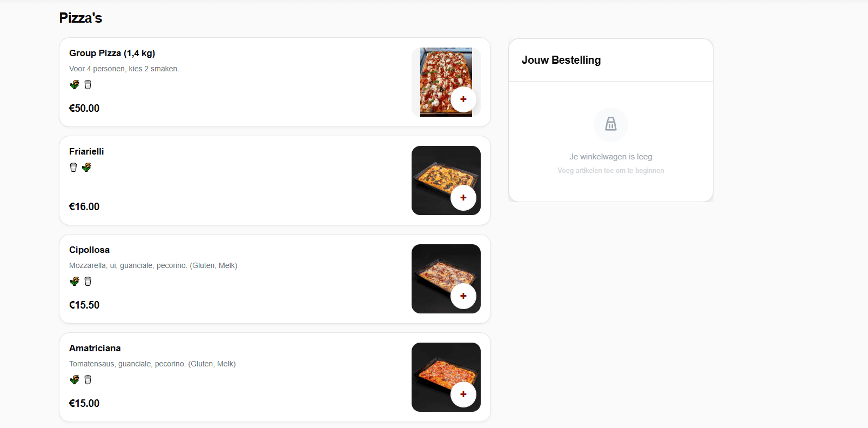Image resolution: width=868 pixels, height=428 pixels.
Task: Click the wheat icon next to Friarielli
Action: 86,167
